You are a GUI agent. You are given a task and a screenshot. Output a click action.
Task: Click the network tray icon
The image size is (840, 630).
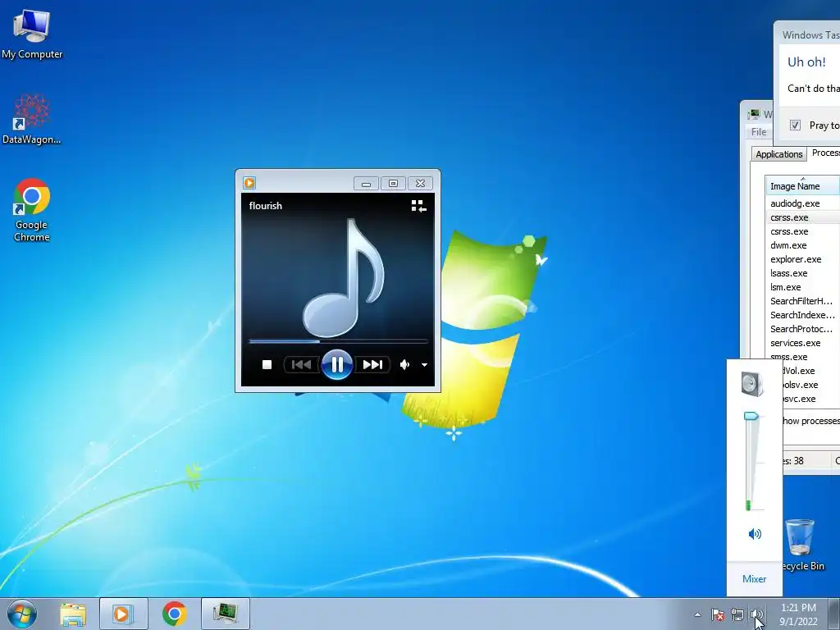[737, 614]
